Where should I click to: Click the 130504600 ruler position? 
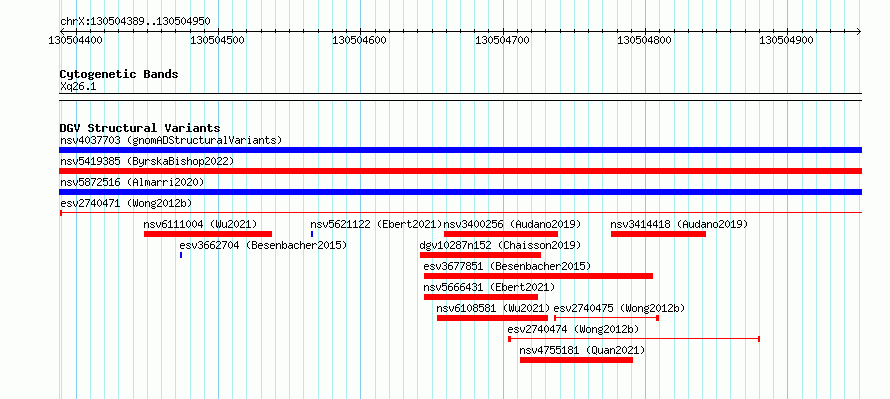pos(359,40)
